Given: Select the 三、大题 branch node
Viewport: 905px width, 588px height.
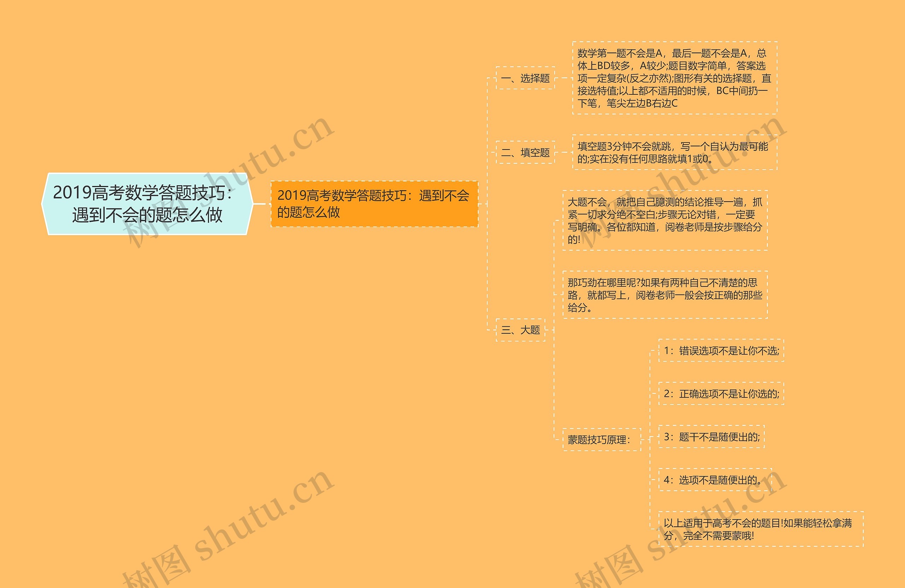Looking at the screenshot, I should pyautogui.click(x=520, y=330).
